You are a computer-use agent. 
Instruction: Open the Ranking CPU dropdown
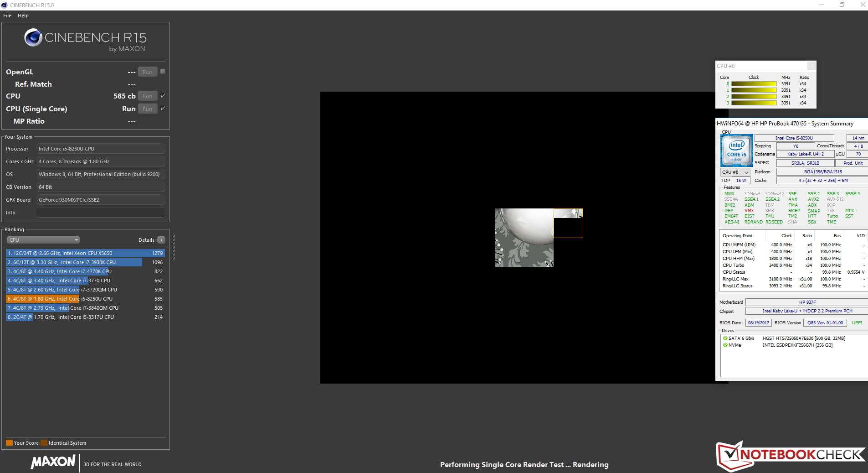point(43,240)
